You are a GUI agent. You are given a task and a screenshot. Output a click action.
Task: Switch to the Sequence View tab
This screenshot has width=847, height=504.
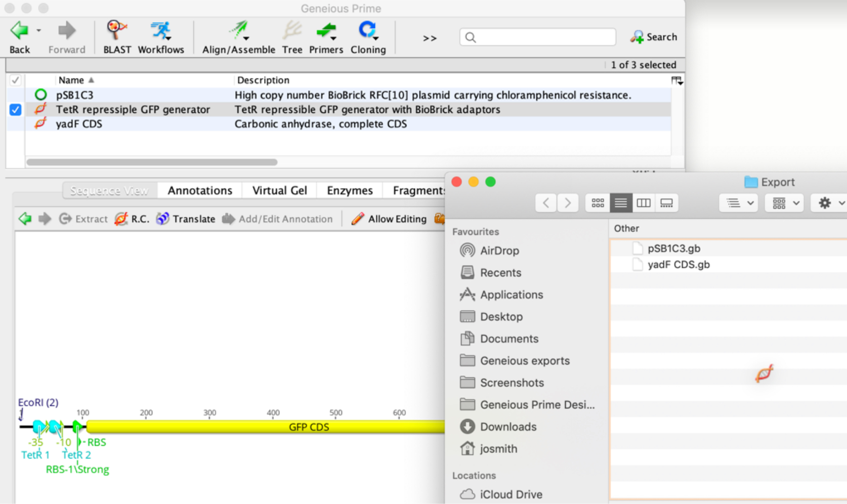point(109,190)
